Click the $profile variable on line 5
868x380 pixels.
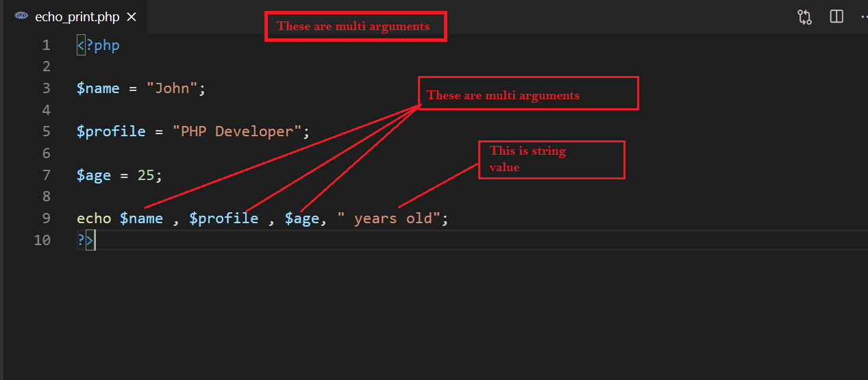(111, 131)
